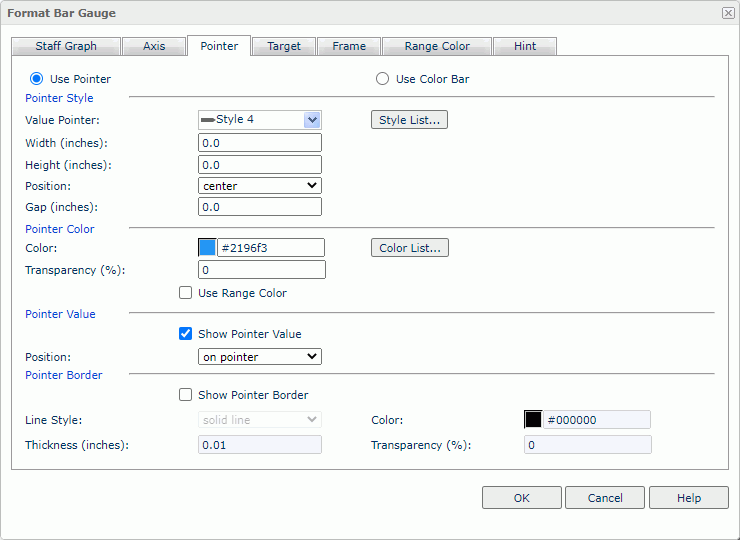Go to the Axis tab
The image size is (740, 540).
click(154, 46)
